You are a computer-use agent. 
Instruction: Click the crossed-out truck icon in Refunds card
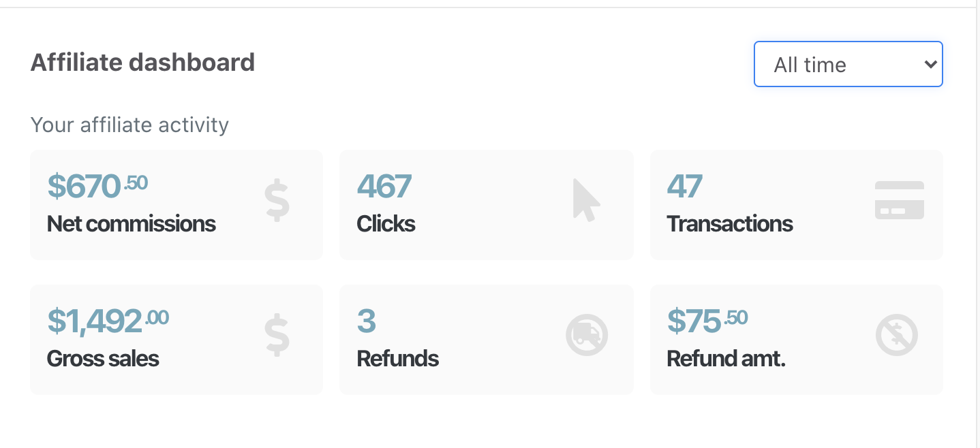click(x=587, y=335)
